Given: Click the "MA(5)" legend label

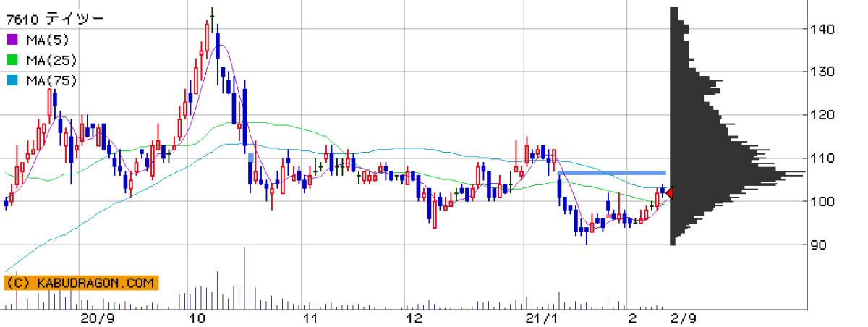Looking at the screenshot, I should point(48,39).
